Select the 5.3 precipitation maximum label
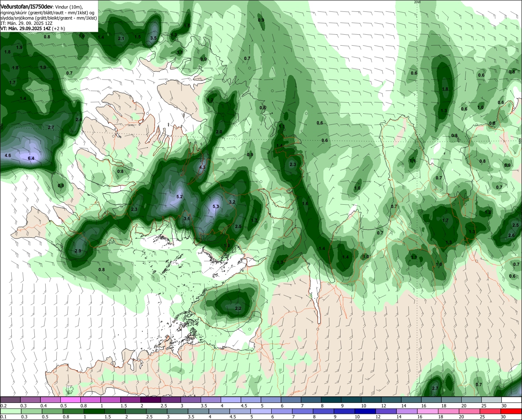 (x=216, y=206)
